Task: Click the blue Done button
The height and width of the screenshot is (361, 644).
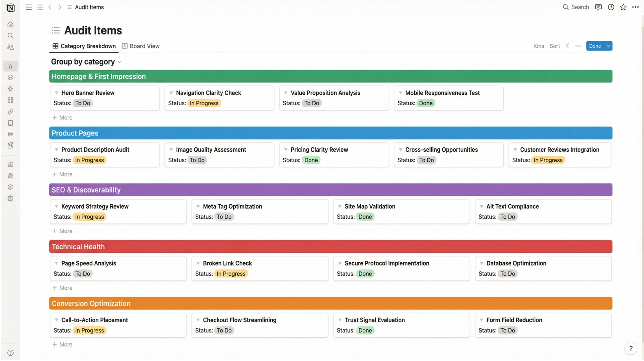Action: [595, 46]
